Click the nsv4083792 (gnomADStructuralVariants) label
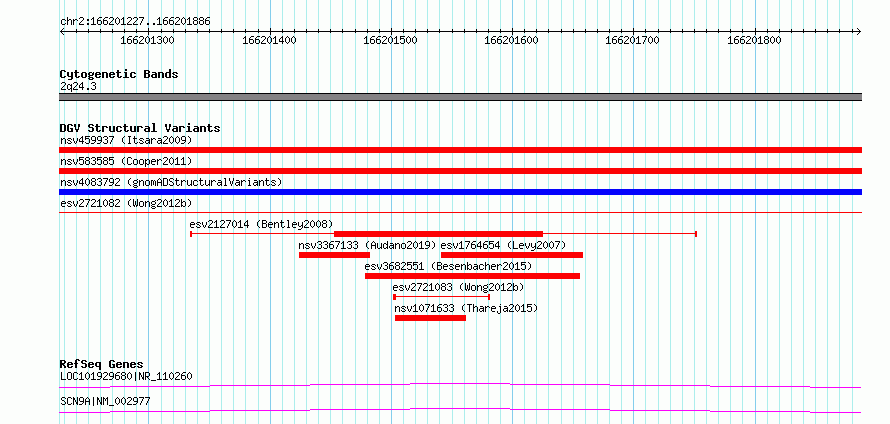 pyautogui.click(x=171, y=182)
